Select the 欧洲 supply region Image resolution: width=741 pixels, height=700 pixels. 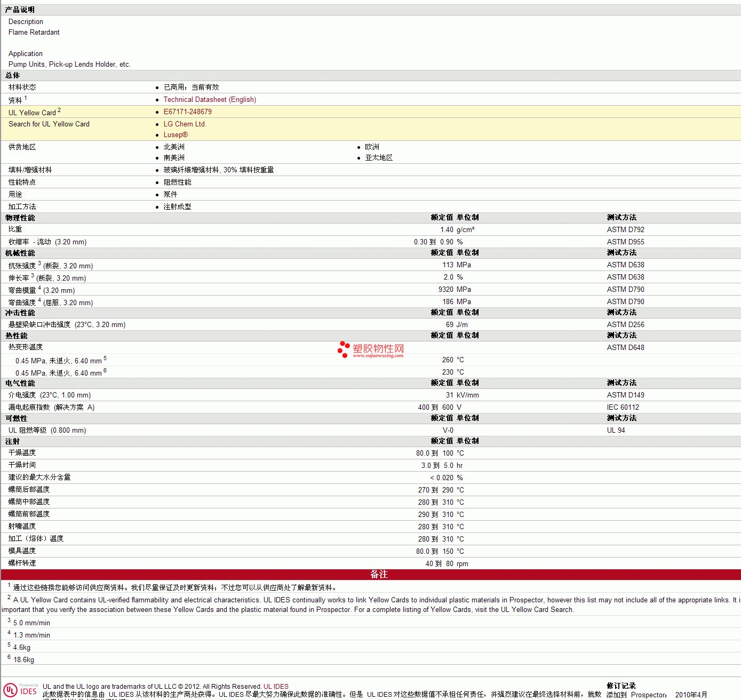[372, 147]
